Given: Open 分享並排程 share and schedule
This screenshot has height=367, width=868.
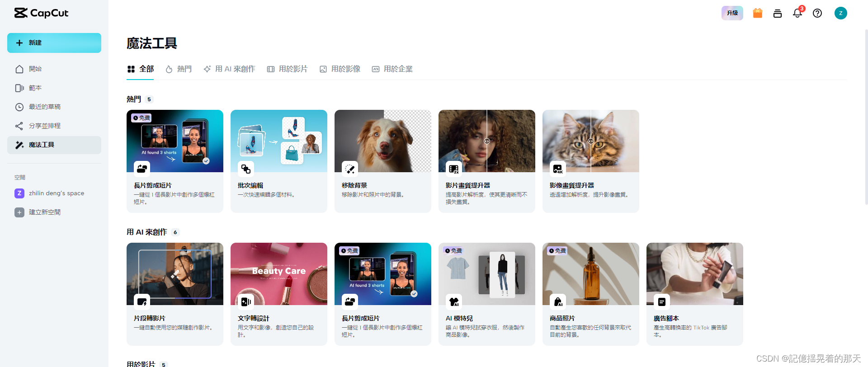Looking at the screenshot, I should click(x=54, y=126).
